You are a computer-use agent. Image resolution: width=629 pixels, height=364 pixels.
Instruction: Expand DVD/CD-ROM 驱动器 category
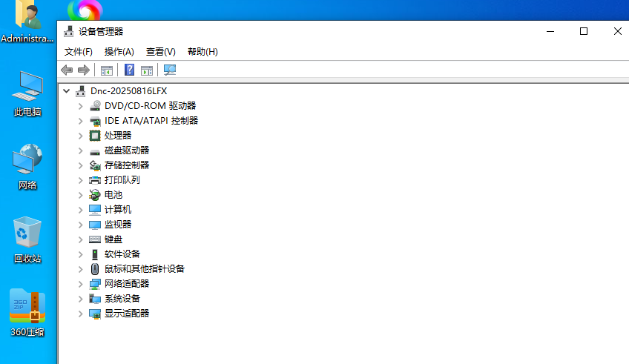(x=80, y=106)
